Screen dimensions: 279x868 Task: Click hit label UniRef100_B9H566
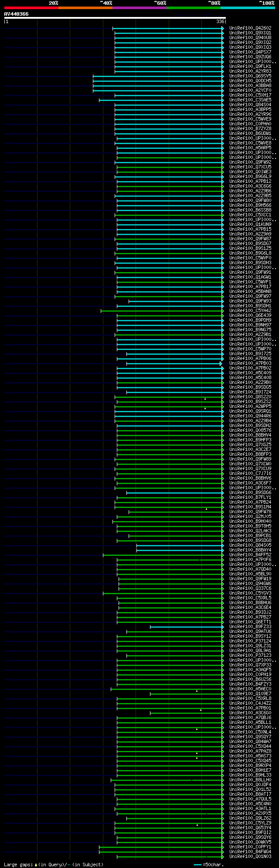250,205
